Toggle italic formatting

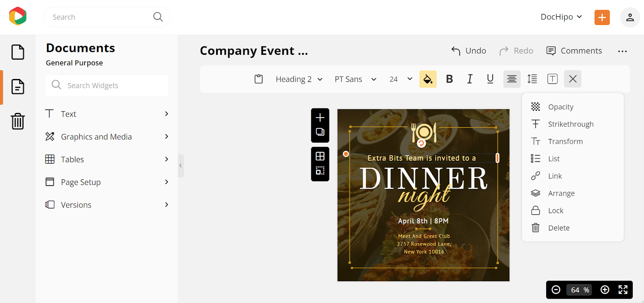coord(470,79)
